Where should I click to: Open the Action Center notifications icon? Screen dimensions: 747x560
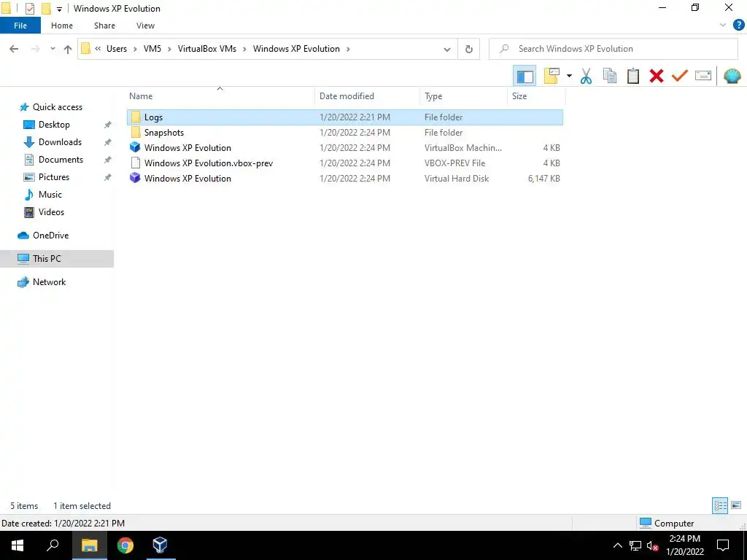point(723,545)
